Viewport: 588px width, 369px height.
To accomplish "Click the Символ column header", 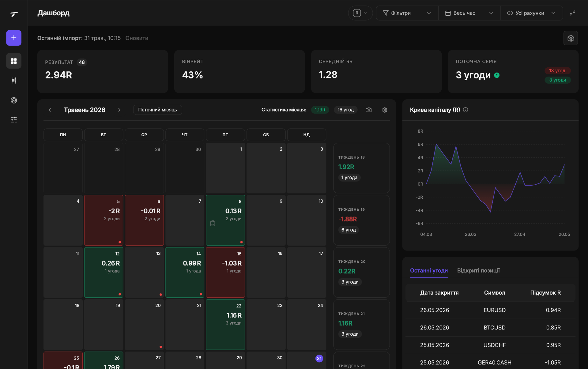I will coord(495,293).
